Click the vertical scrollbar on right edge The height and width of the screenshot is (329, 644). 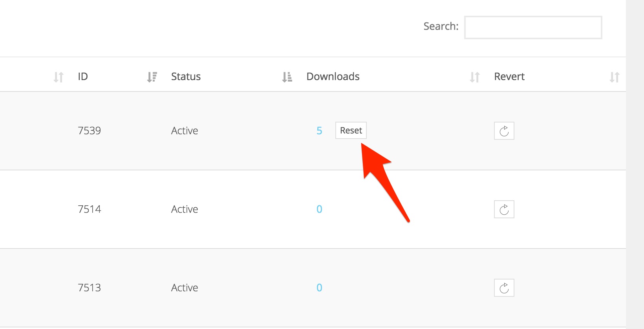click(635, 164)
